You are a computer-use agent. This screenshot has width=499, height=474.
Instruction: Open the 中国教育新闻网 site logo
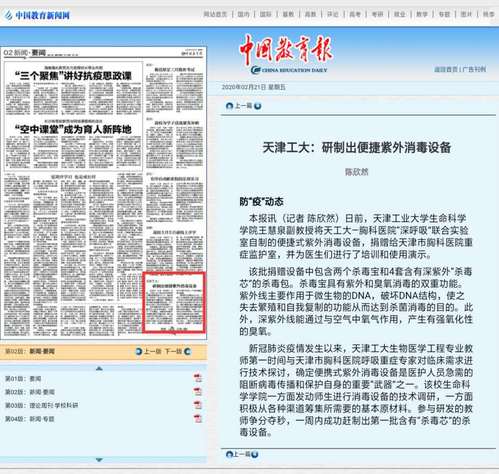[37, 15]
